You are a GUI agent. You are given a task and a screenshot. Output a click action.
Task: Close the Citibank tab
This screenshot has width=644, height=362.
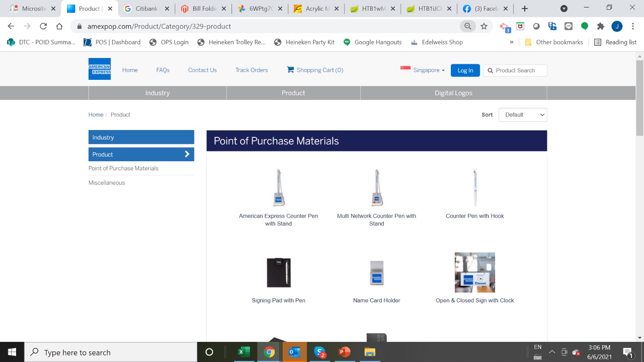tap(167, 9)
